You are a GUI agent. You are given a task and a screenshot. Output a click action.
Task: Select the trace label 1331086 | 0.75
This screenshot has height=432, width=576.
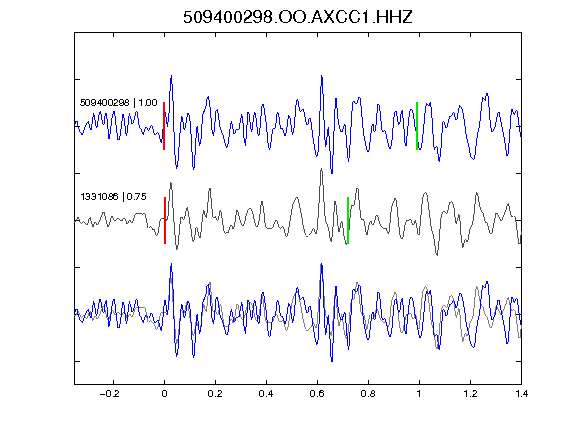[x=113, y=197]
